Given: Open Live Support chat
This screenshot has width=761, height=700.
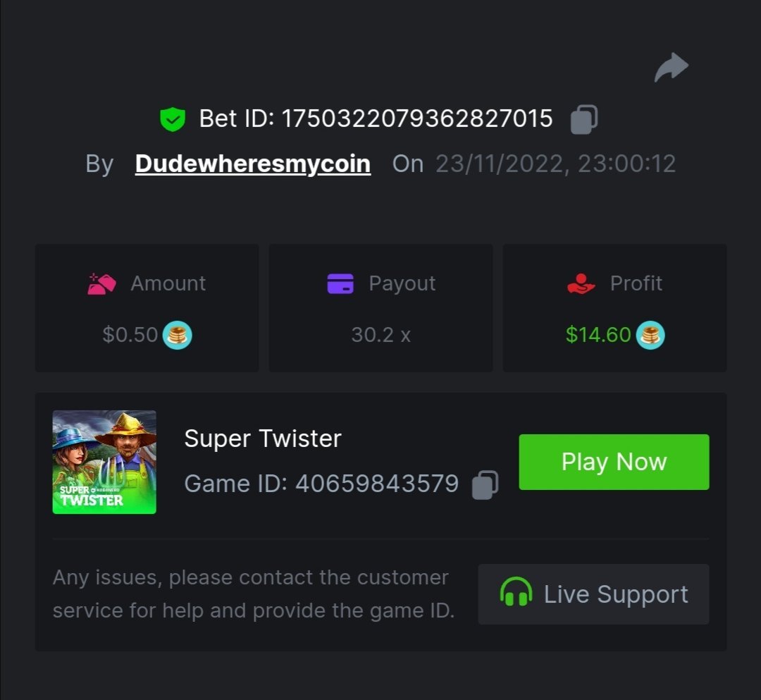Looking at the screenshot, I should [593, 594].
